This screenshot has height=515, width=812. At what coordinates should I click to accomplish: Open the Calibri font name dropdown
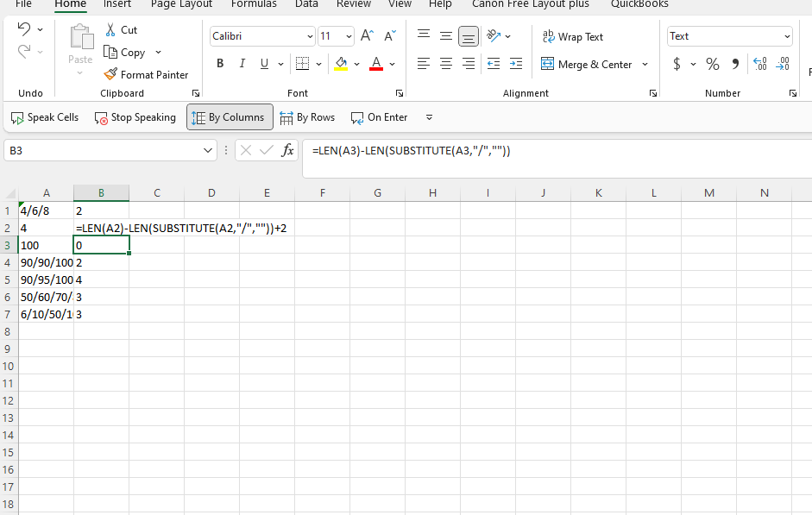(310, 36)
